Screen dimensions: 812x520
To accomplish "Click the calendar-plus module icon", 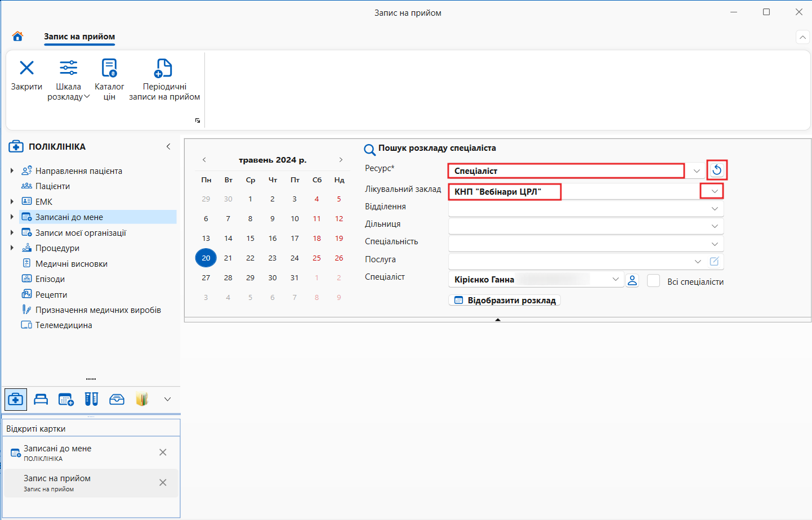I will [x=66, y=400].
